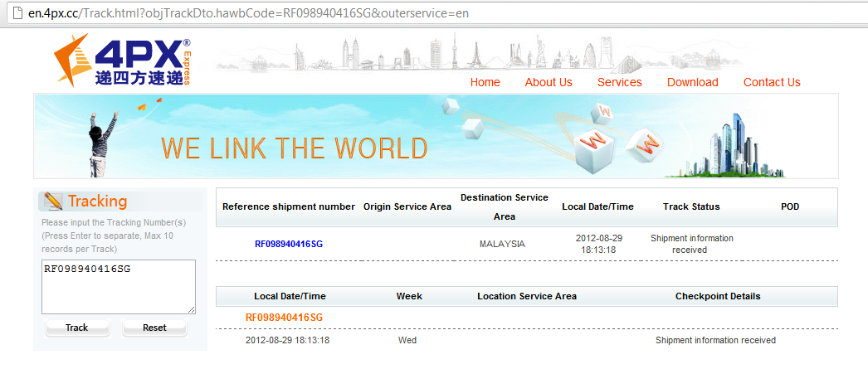This screenshot has height=369, width=868.
Task: Click the Checkpoint Details column header
Action: [x=718, y=297]
